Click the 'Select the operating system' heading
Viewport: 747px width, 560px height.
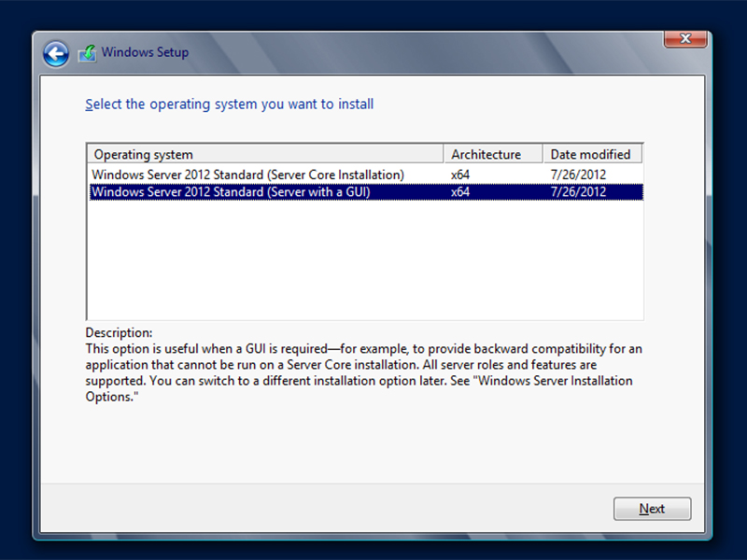(229, 104)
